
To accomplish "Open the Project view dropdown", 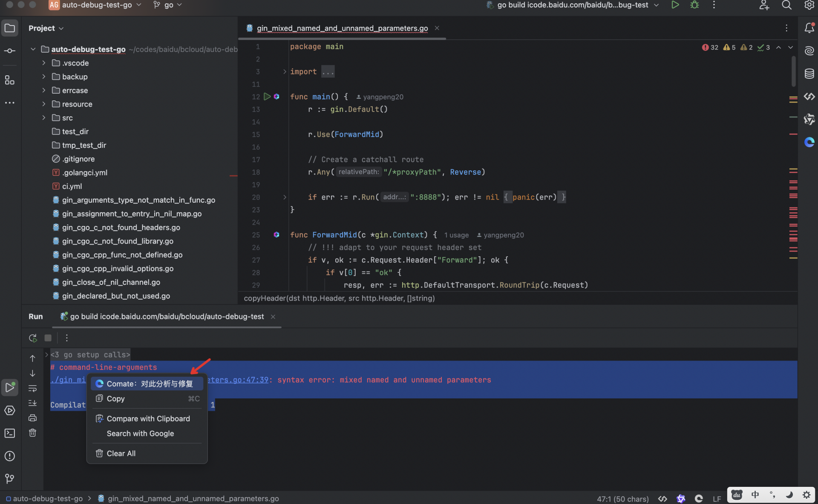I will point(46,28).
